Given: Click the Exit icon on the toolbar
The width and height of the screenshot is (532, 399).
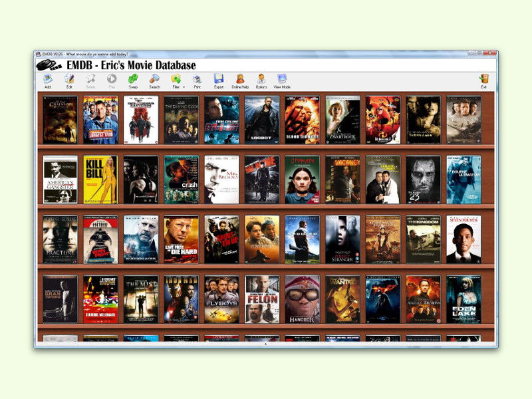Looking at the screenshot, I should click(x=484, y=79).
